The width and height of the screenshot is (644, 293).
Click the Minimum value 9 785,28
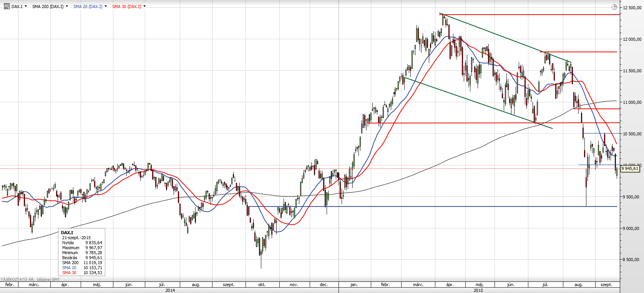pos(94,253)
